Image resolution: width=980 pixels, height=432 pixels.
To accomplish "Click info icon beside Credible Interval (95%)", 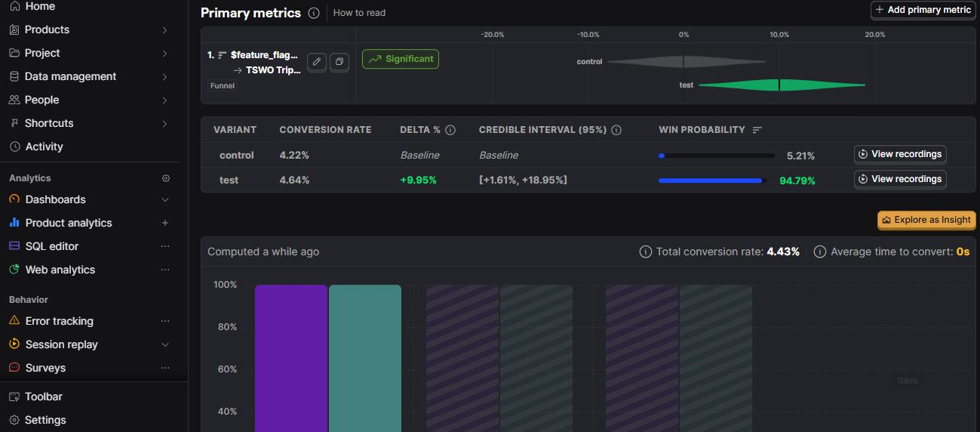I will pyautogui.click(x=616, y=130).
